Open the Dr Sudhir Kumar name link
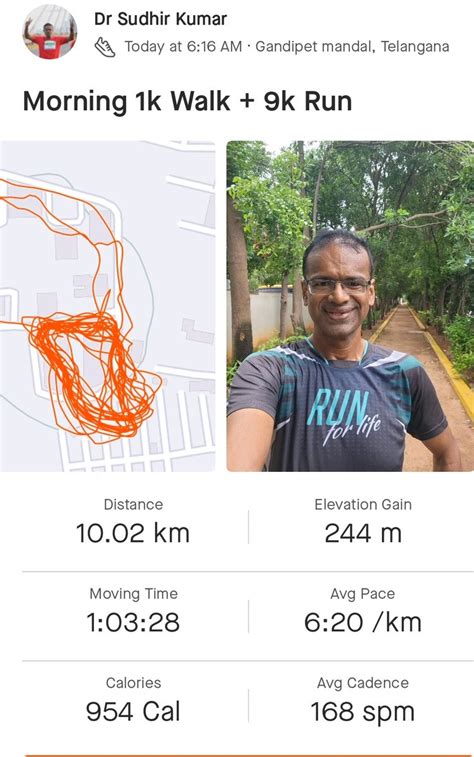The image size is (474, 757). (160, 19)
